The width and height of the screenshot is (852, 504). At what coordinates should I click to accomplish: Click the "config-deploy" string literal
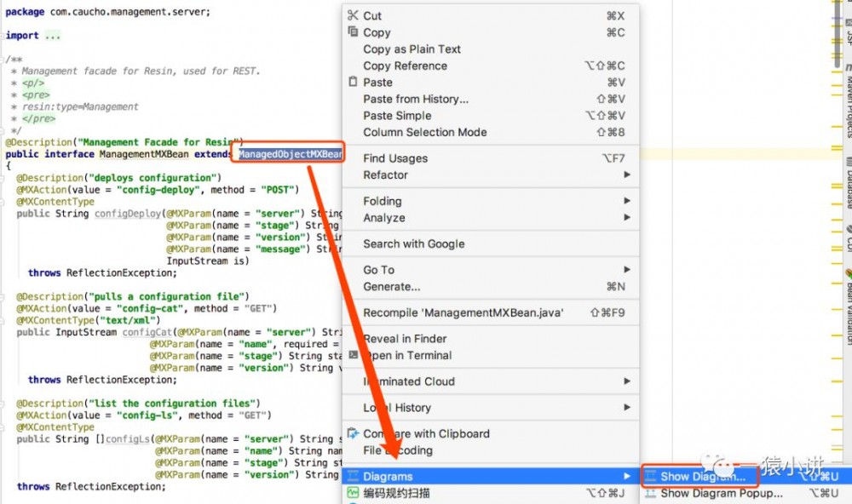click(x=158, y=190)
